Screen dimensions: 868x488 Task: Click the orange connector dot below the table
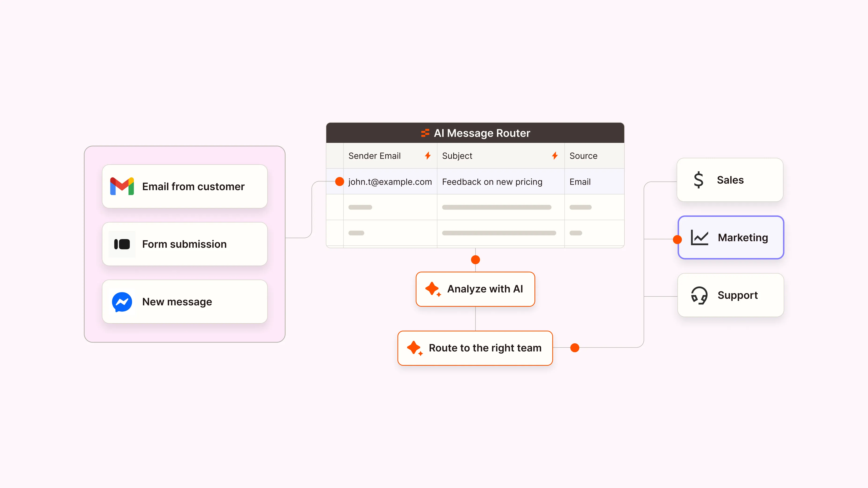475,260
